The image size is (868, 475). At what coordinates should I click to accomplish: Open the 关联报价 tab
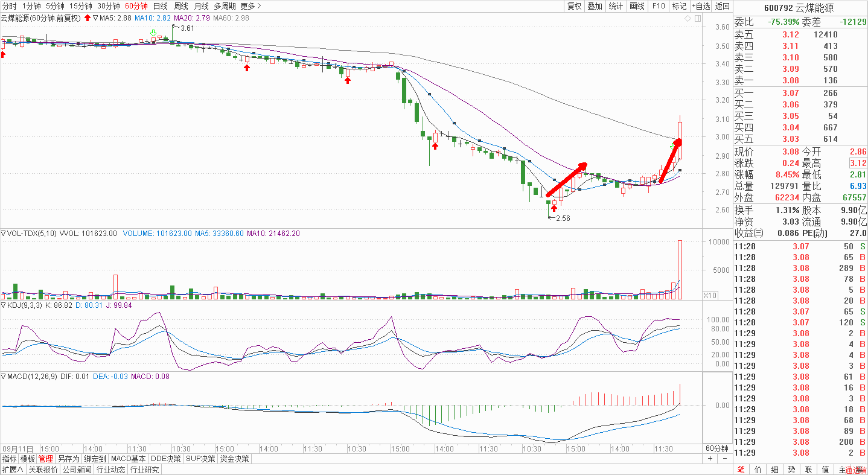click(x=42, y=470)
